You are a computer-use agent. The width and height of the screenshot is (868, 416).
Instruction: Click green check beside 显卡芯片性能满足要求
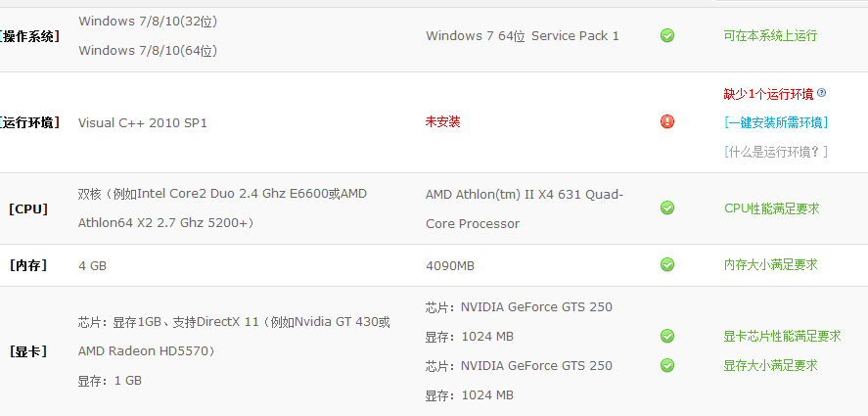667,336
